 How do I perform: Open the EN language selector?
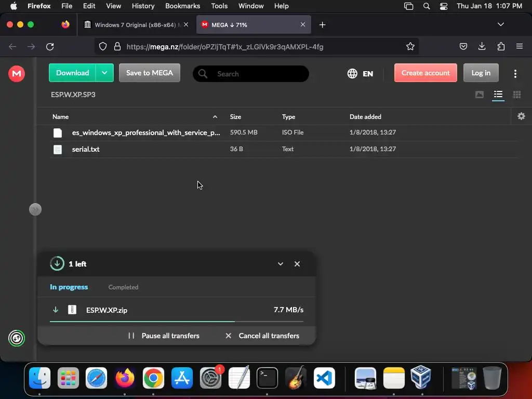tap(360, 73)
